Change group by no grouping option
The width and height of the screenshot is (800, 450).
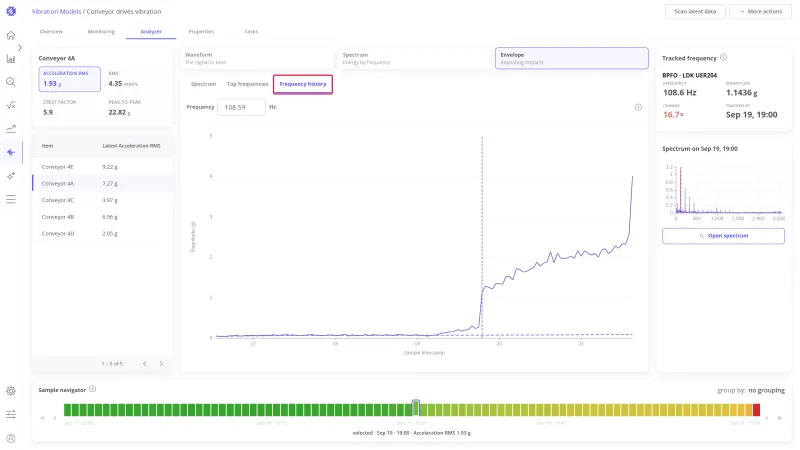point(766,390)
